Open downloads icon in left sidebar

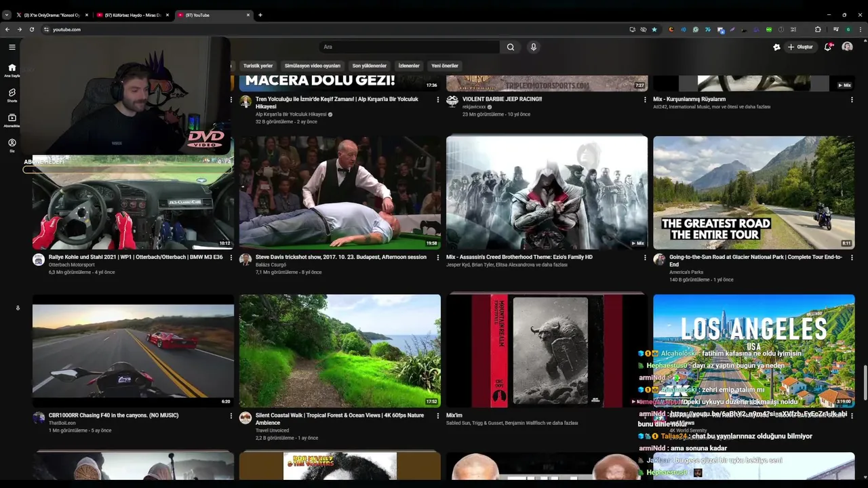pos(18,308)
